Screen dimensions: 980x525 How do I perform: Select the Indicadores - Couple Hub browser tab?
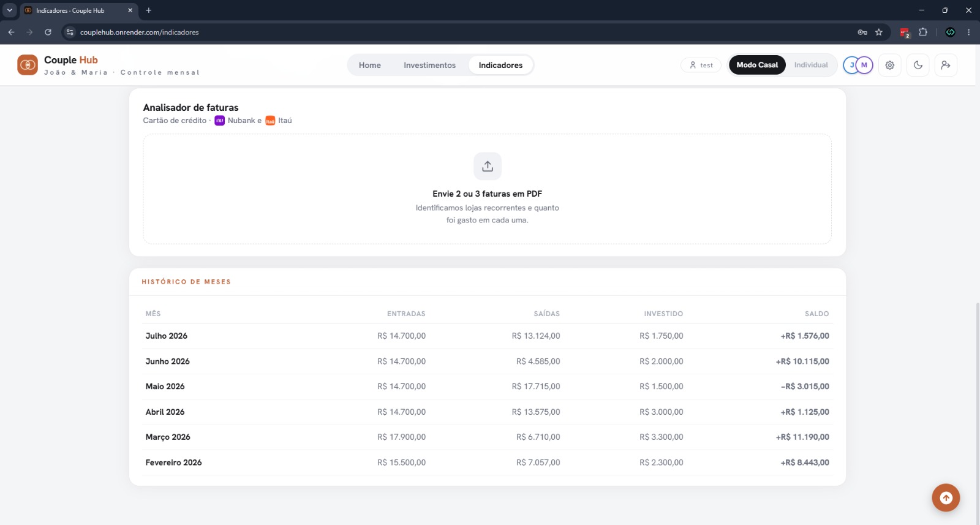[78, 10]
